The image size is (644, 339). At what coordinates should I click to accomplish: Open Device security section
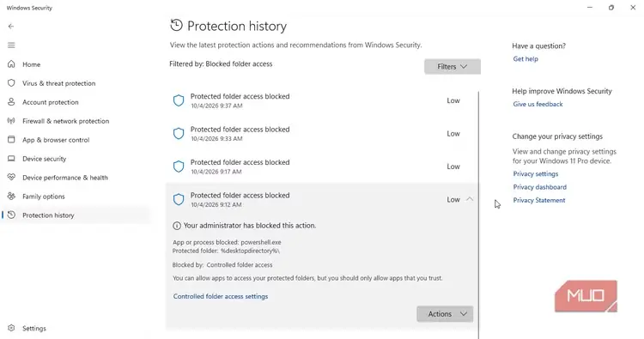(45, 159)
